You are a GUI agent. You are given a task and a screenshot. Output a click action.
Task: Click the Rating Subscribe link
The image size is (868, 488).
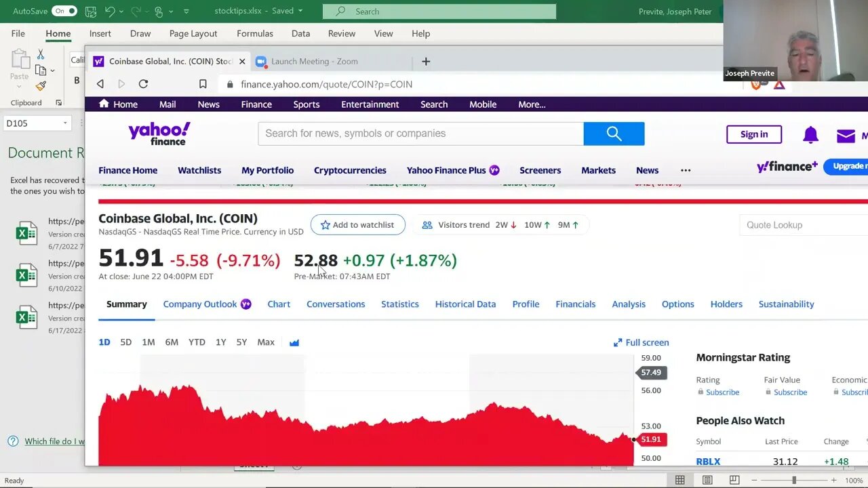click(x=722, y=392)
